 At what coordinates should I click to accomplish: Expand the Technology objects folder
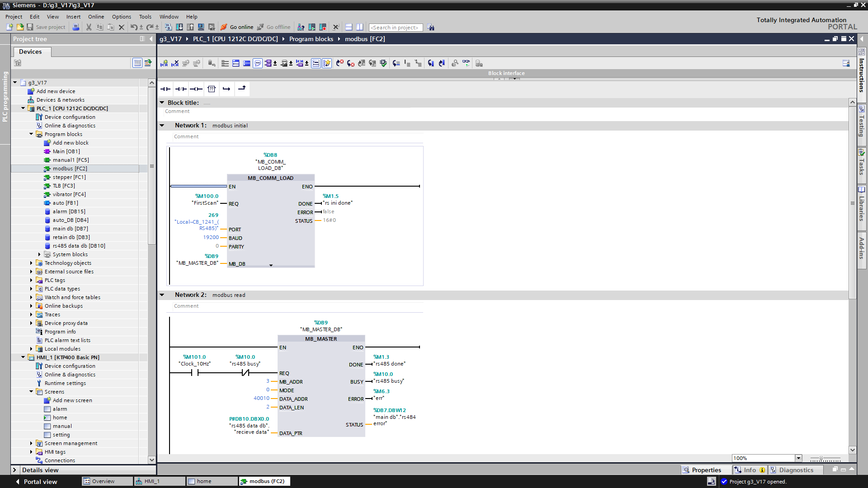tap(31, 263)
